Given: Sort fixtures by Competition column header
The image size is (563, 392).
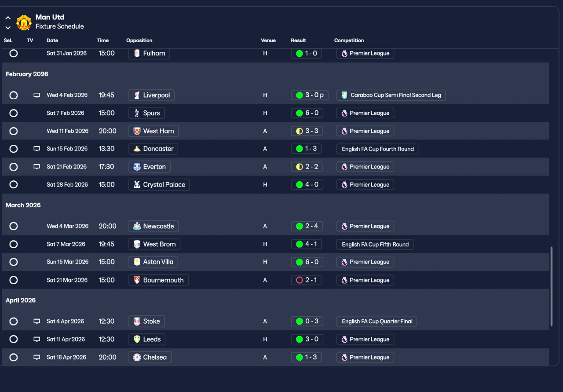Looking at the screenshot, I should (349, 40).
